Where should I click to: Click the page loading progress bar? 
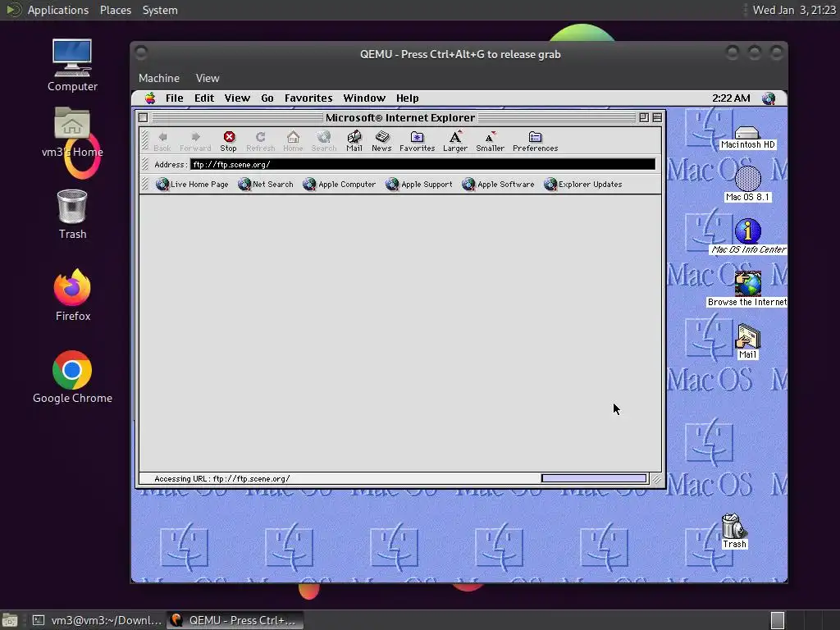[x=594, y=478]
